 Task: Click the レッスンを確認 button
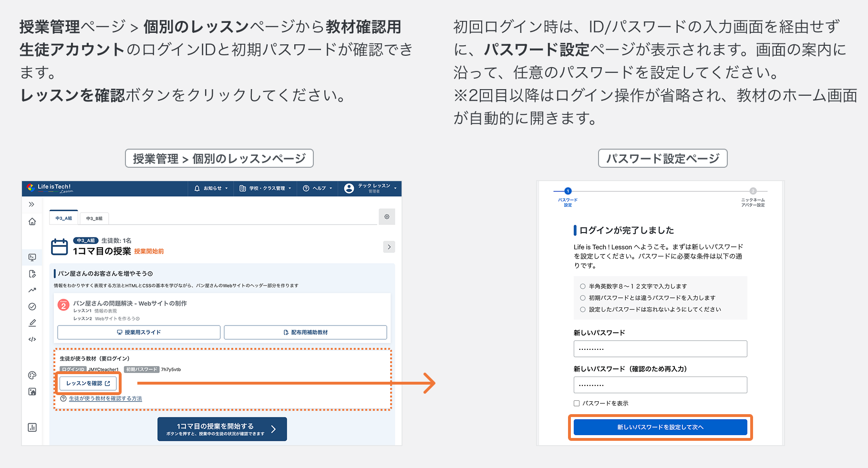click(x=88, y=383)
